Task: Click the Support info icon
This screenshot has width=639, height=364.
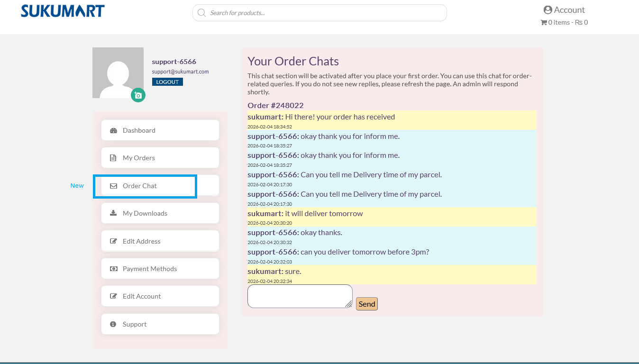Action: click(113, 324)
